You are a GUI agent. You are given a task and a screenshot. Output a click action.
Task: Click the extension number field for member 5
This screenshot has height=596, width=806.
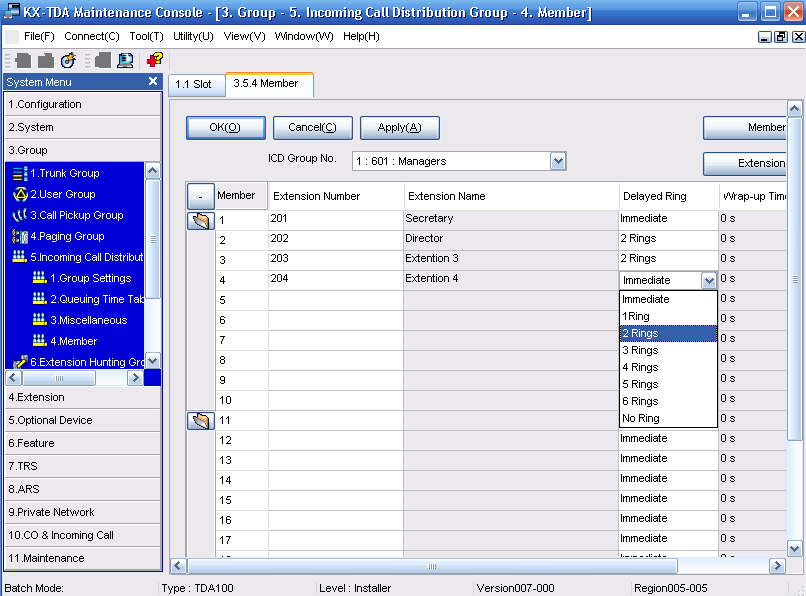tap(335, 300)
